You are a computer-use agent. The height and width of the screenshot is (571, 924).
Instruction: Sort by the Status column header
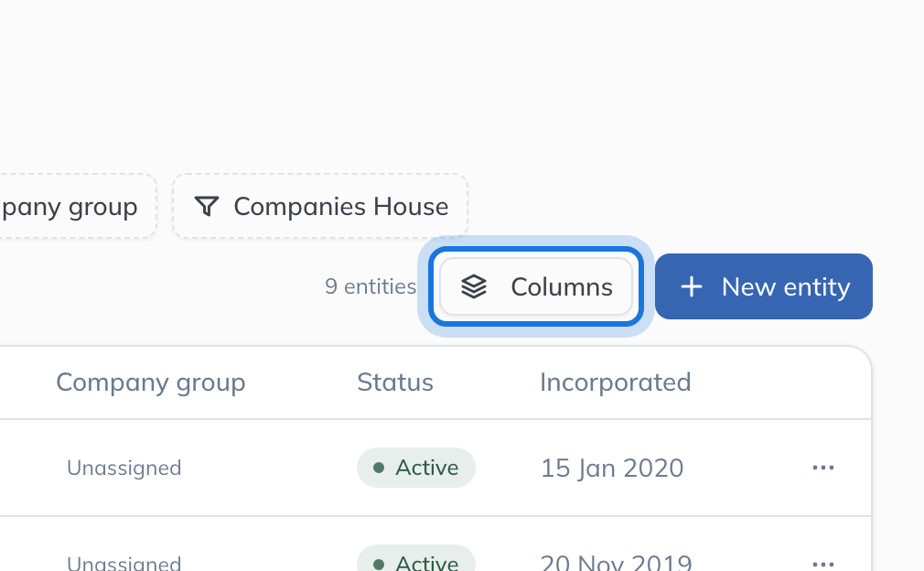pos(395,382)
